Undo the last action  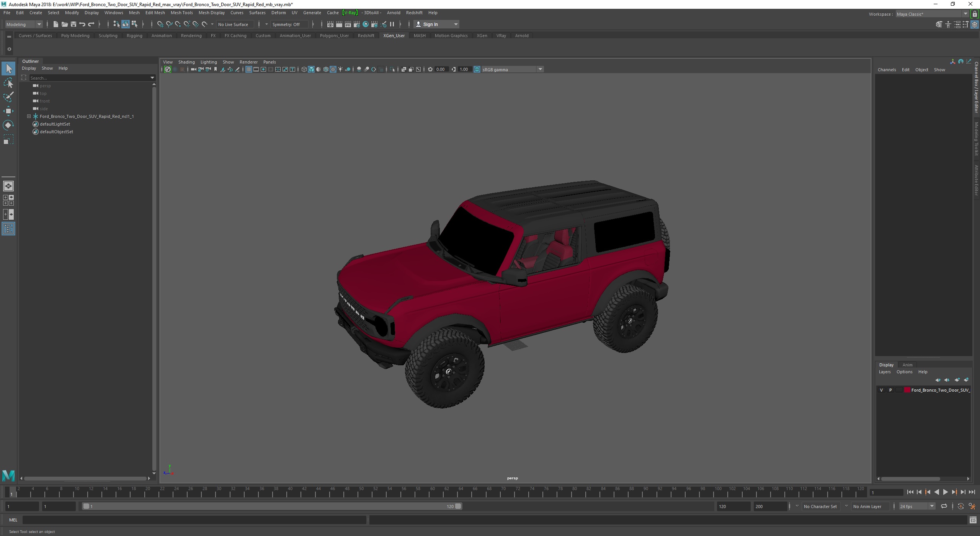coord(82,24)
